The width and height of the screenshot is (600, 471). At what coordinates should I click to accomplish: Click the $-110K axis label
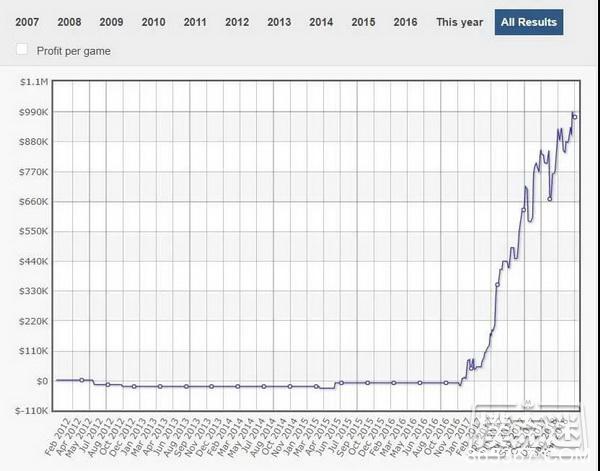[x=32, y=411]
